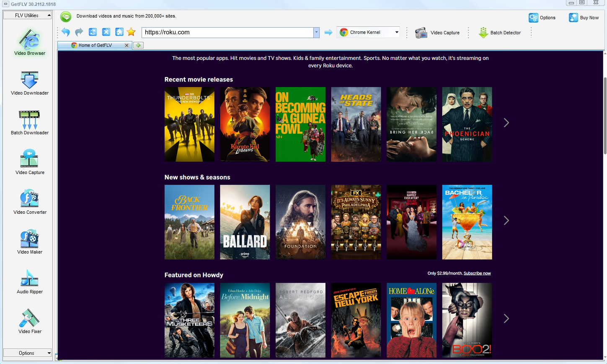Open the Batch Detector
This screenshot has height=364, width=607.
(500, 33)
